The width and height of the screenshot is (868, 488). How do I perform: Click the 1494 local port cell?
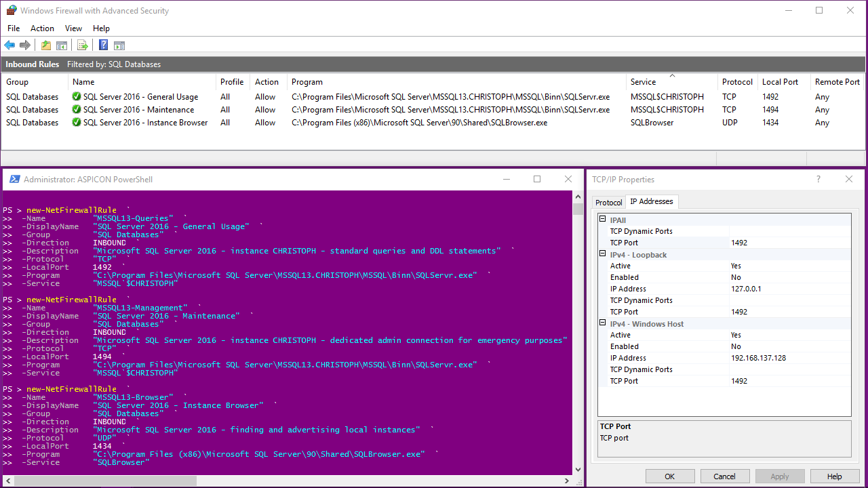pyautogui.click(x=770, y=110)
